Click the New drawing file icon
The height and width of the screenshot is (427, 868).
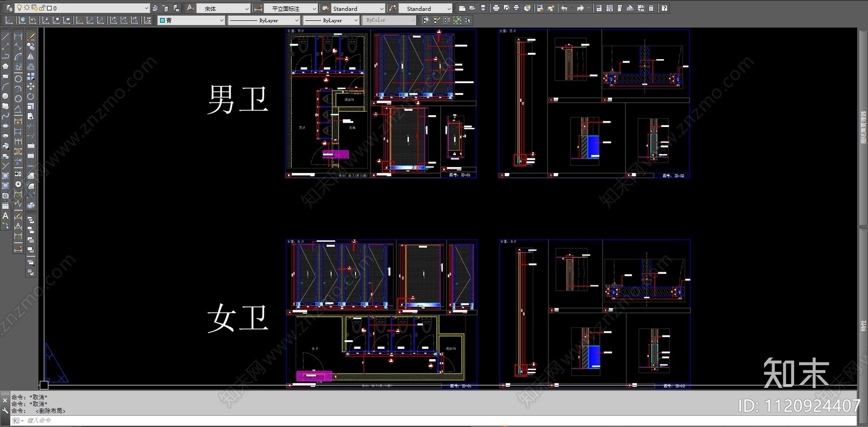[462, 8]
